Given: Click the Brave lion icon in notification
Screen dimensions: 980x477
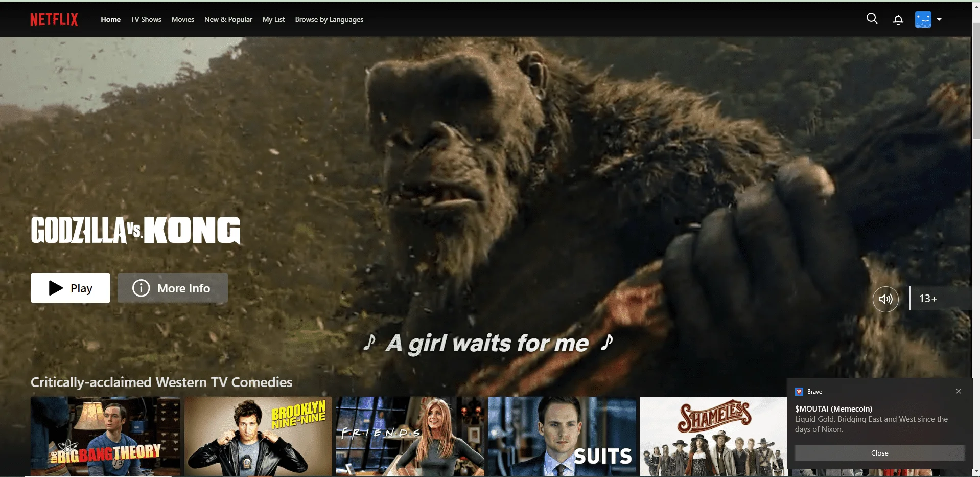Looking at the screenshot, I should tap(799, 392).
